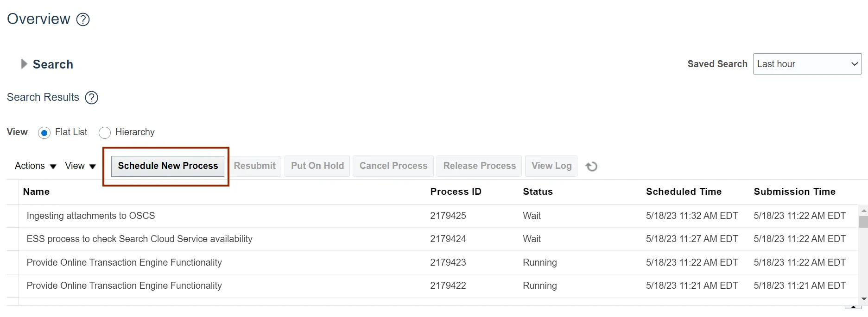Open the Saved Search dropdown
The height and width of the screenshot is (317, 868).
coord(807,64)
